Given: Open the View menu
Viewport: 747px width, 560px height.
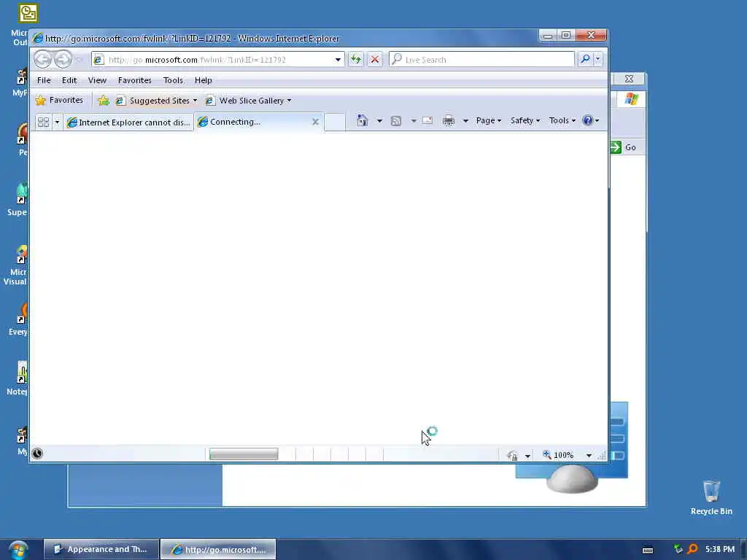Looking at the screenshot, I should (97, 80).
